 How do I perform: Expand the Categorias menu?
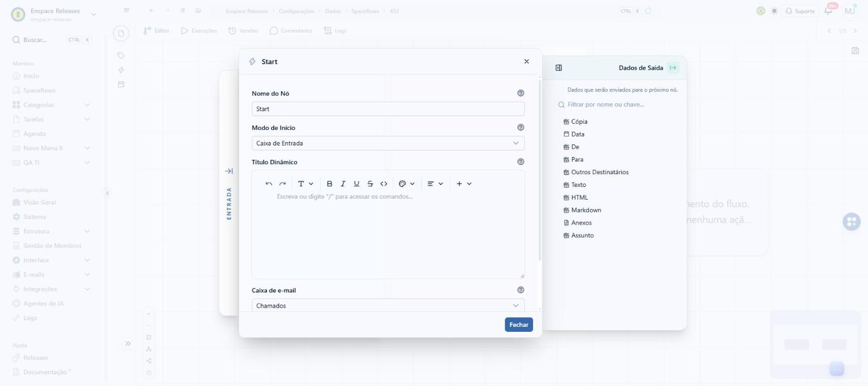tap(52, 105)
